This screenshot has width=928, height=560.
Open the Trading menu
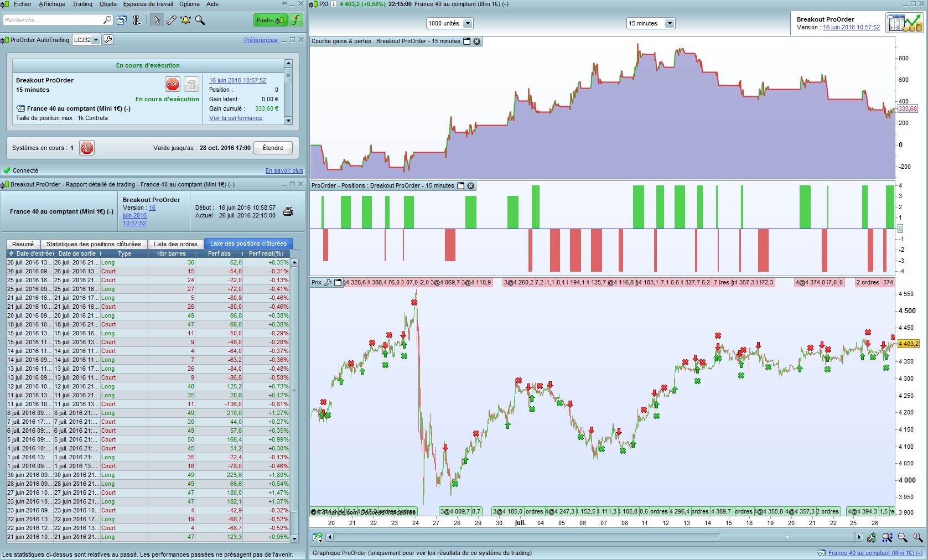point(82,4)
